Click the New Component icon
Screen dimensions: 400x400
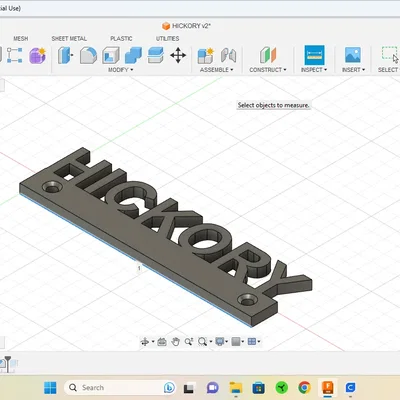(205, 55)
